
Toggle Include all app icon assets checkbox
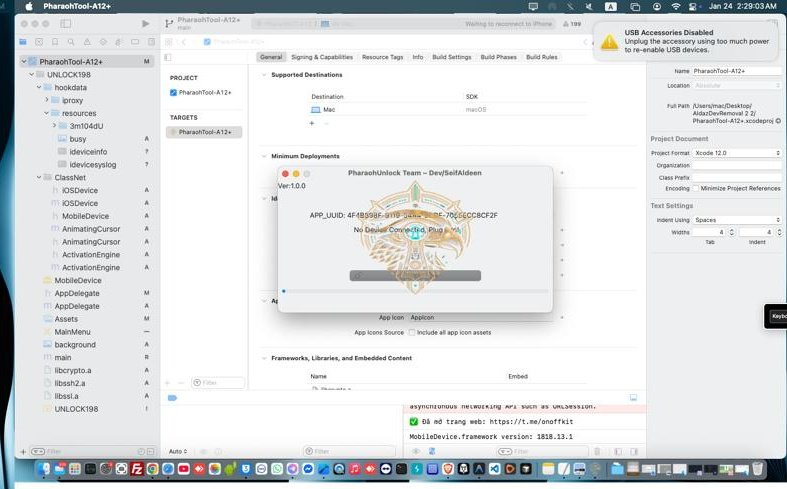412,332
